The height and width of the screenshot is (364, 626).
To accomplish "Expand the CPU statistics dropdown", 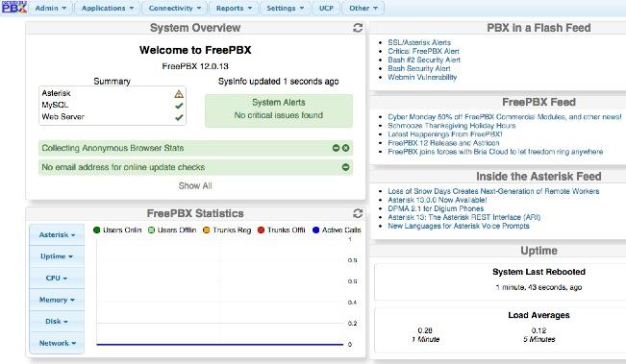I will [x=57, y=278].
